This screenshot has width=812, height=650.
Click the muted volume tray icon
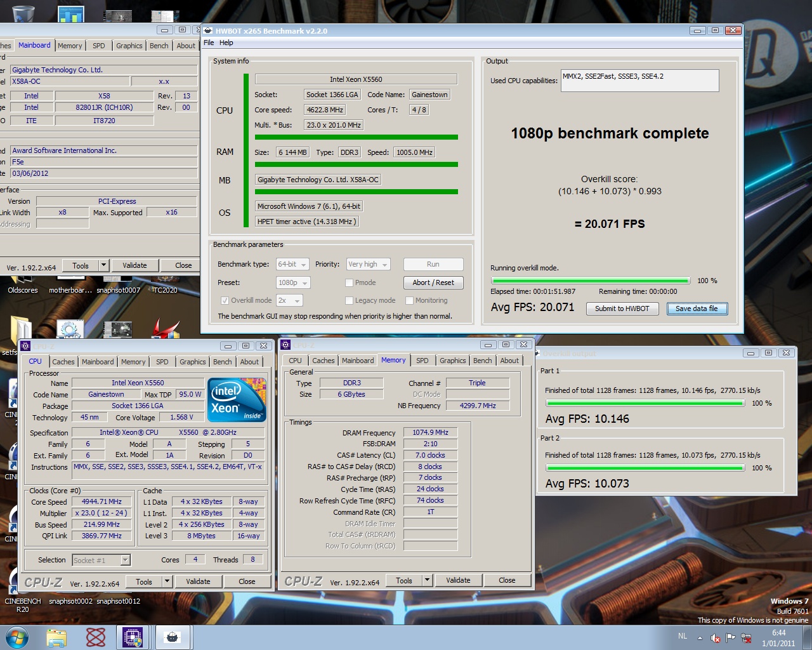716,638
